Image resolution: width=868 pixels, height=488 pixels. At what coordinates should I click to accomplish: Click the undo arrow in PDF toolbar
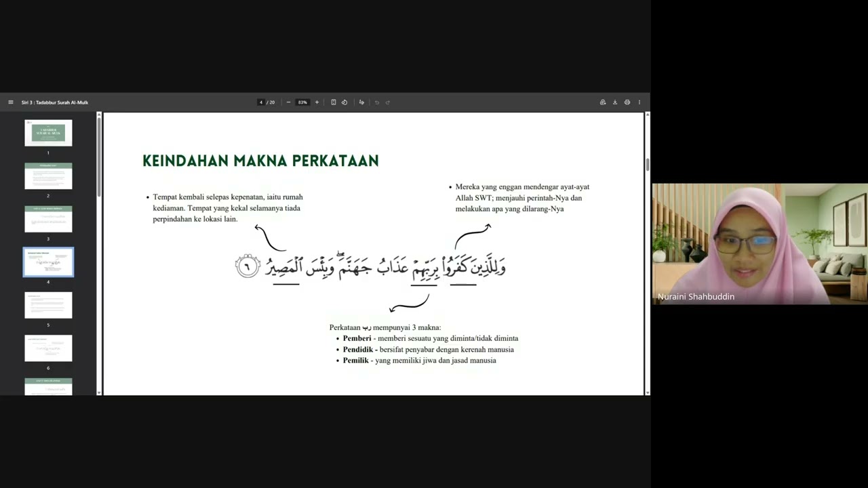click(377, 102)
